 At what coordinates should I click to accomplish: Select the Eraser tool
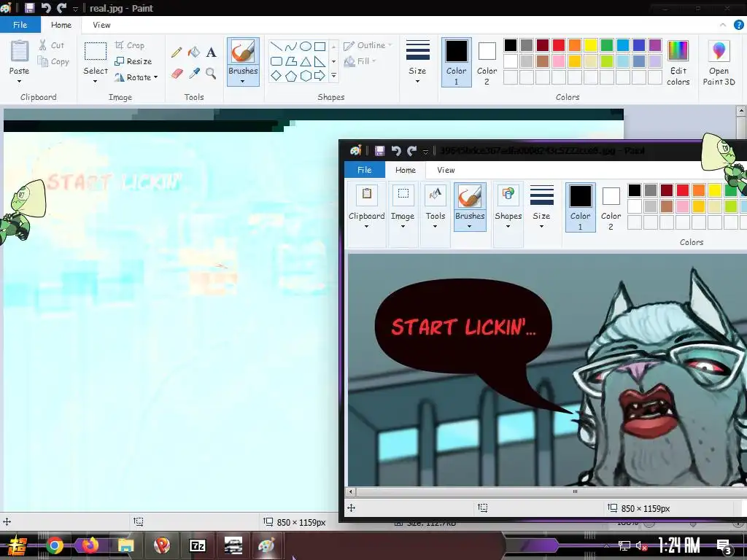click(x=177, y=74)
